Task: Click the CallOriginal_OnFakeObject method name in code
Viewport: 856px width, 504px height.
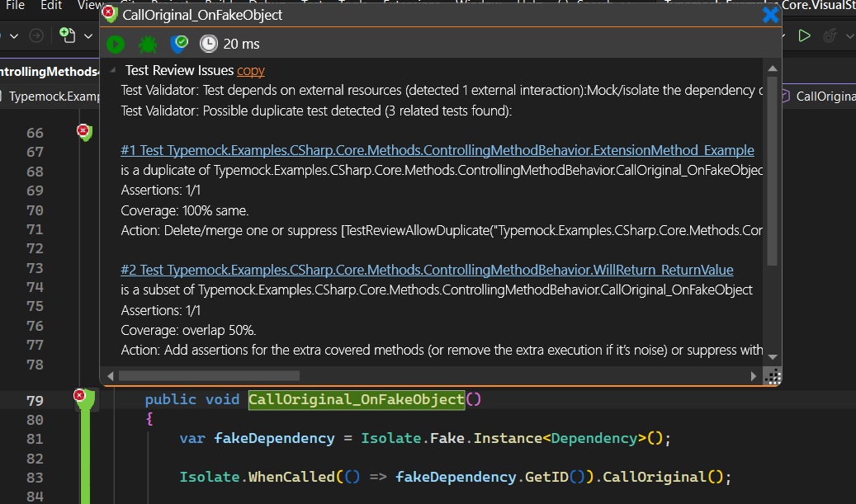Action: [357, 399]
